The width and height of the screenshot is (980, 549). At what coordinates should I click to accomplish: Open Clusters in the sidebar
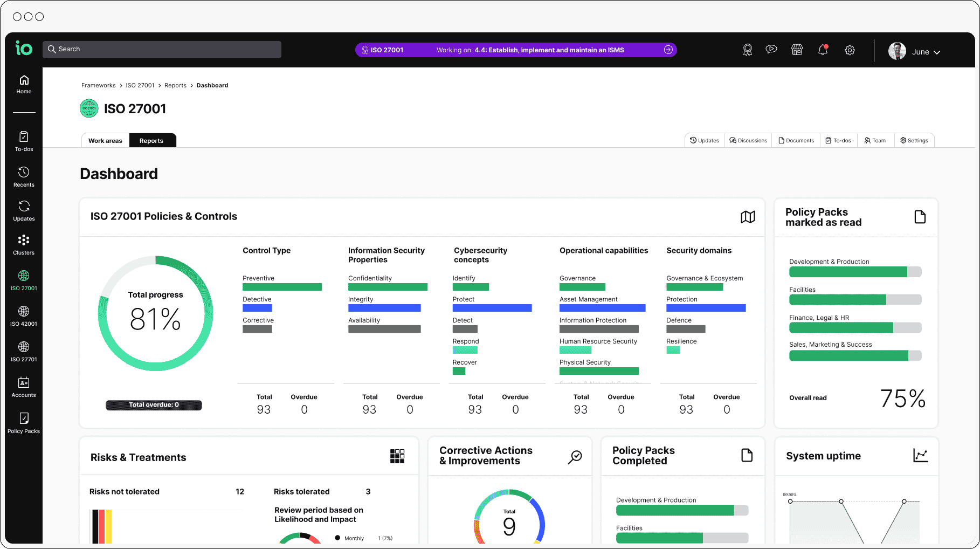(24, 245)
